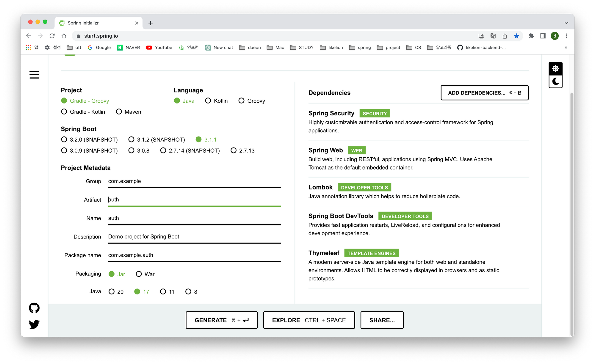Select War packaging
This screenshot has height=364, width=595.
tap(145, 274)
